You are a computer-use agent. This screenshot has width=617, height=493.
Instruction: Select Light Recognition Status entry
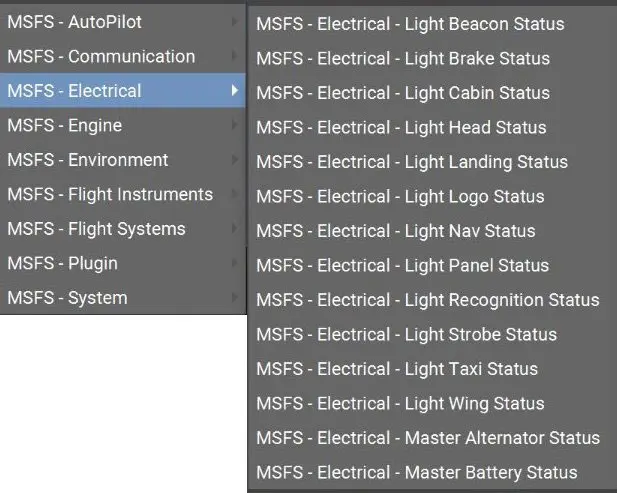pos(432,300)
